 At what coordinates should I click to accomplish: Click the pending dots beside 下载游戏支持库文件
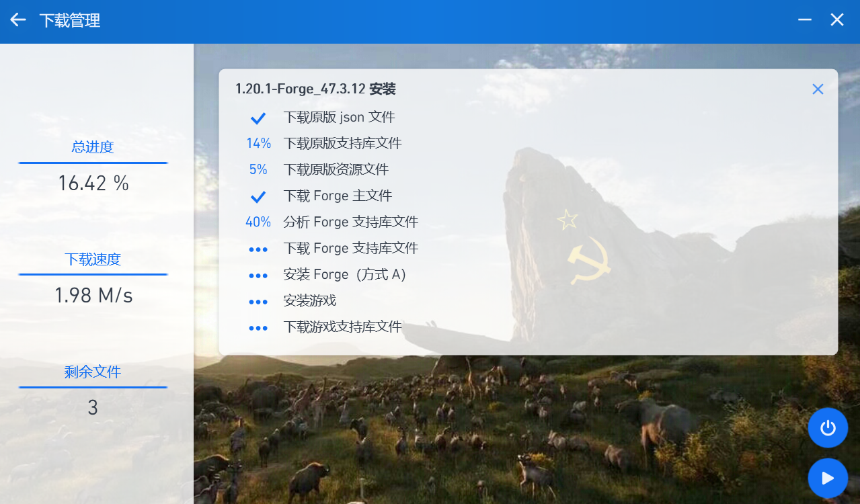point(258,328)
